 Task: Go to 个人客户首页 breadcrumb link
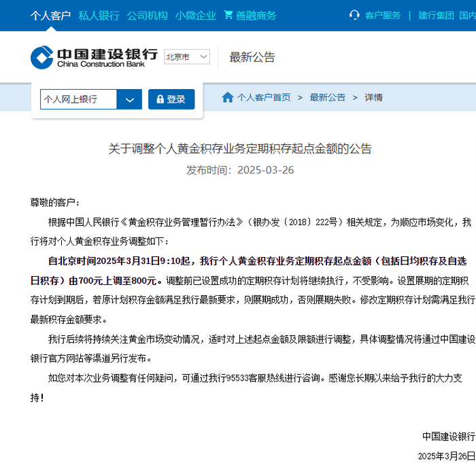pyautogui.click(x=264, y=97)
